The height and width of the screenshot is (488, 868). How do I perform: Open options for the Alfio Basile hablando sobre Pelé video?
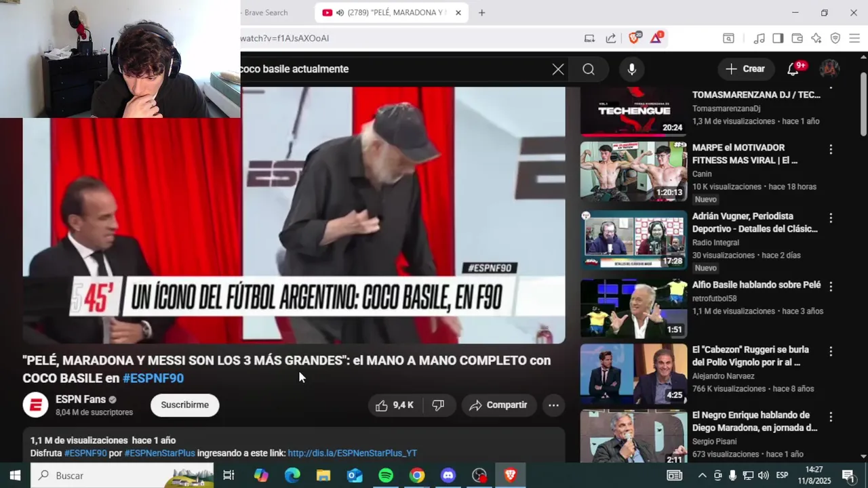[x=831, y=286]
